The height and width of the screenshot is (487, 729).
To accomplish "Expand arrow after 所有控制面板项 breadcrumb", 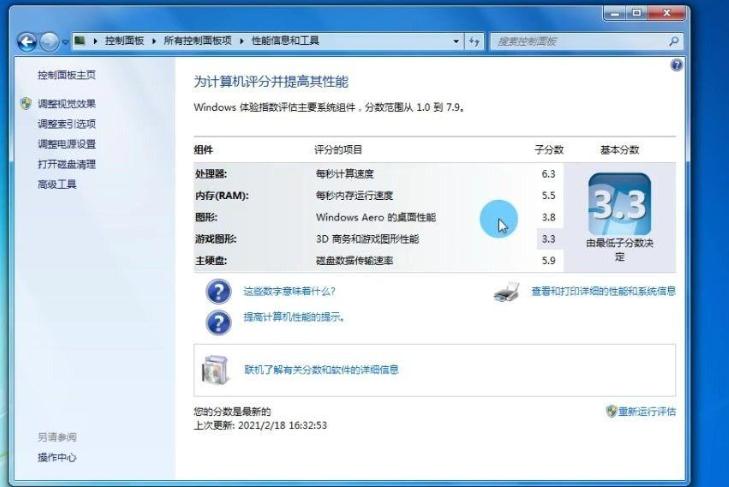I will 241,41.
